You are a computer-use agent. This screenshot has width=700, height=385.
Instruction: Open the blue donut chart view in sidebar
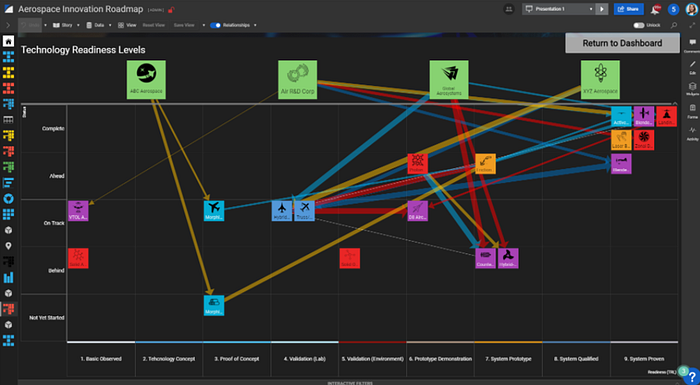(x=8, y=199)
